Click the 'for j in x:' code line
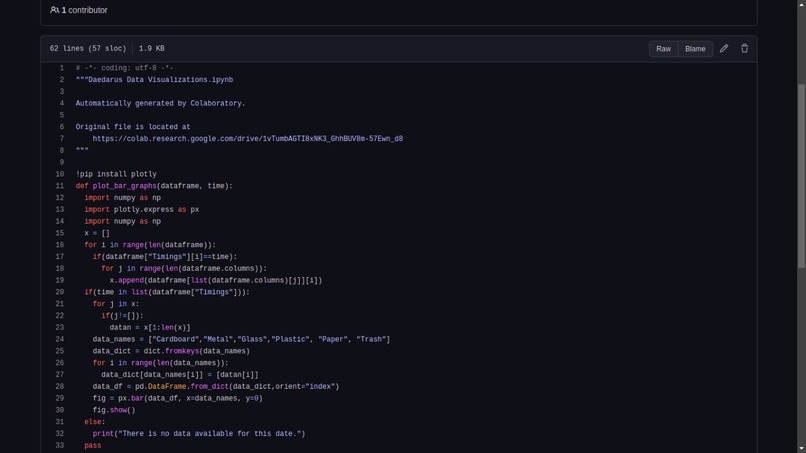806x453 pixels. click(x=116, y=304)
